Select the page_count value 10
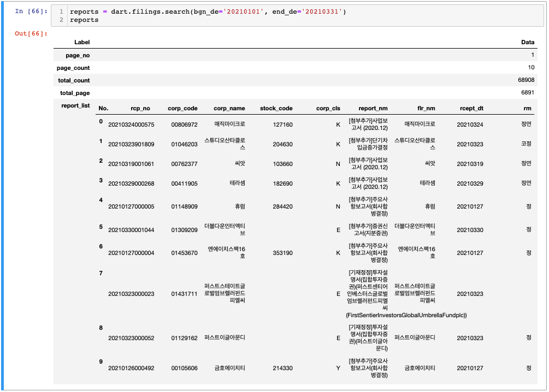Screen dimensions: 549x392 point(531,68)
